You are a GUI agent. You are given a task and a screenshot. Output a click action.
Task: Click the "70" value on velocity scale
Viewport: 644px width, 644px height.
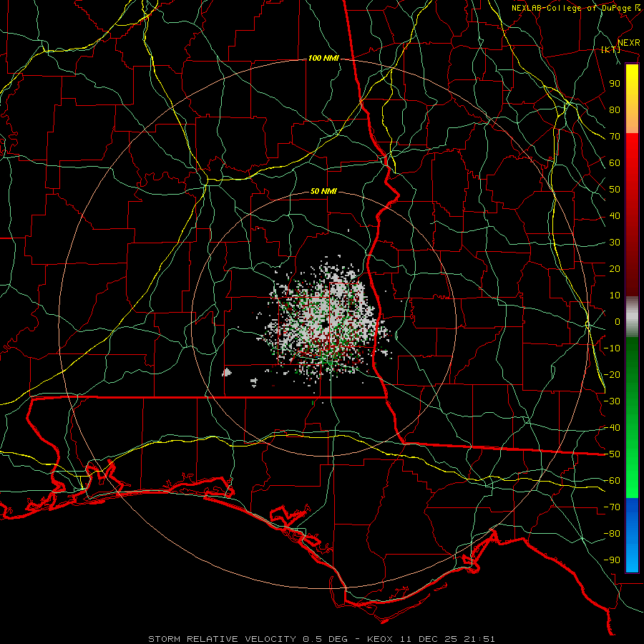point(615,137)
